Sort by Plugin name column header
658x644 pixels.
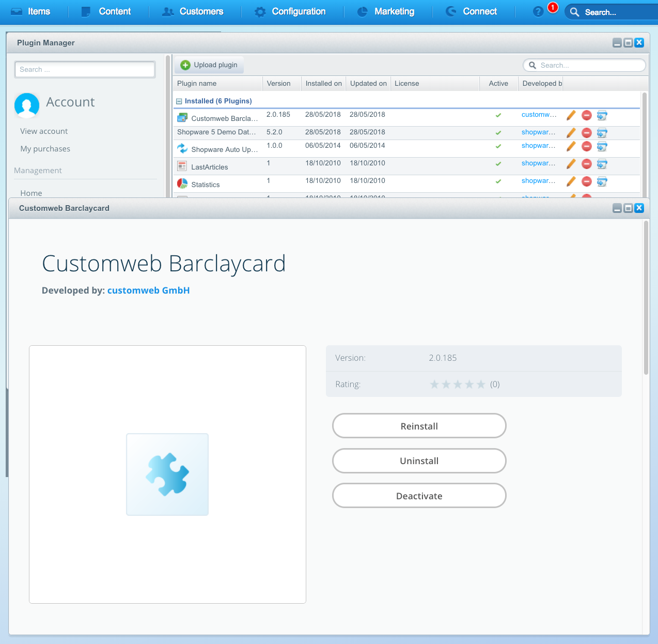(x=217, y=83)
